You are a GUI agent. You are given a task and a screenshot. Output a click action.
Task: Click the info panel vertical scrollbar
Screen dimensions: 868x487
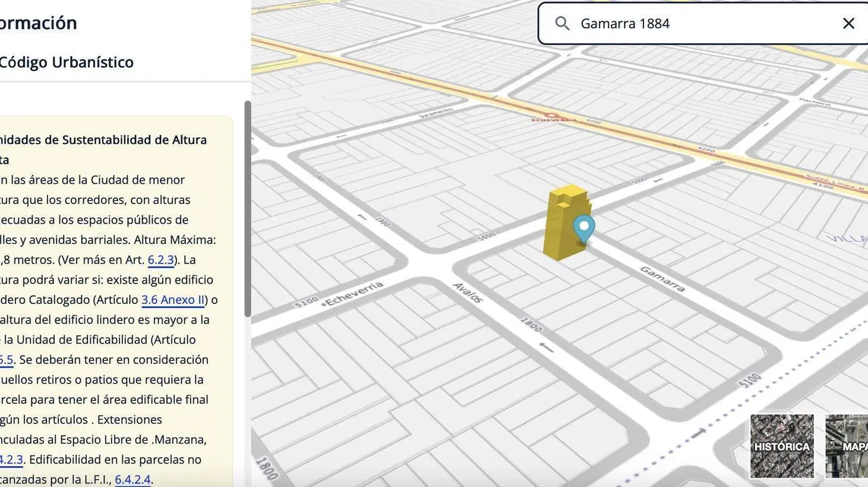pyautogui.click(x=248, y=209)
